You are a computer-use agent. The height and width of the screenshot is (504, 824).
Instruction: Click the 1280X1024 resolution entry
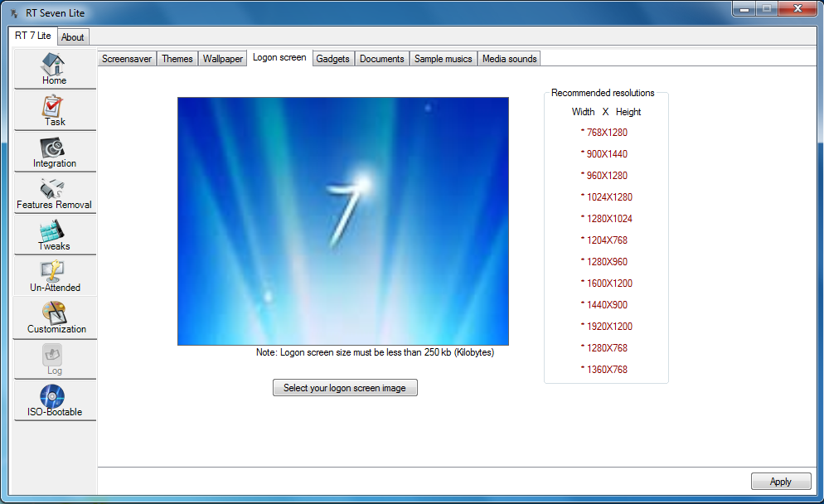(607, 219)
